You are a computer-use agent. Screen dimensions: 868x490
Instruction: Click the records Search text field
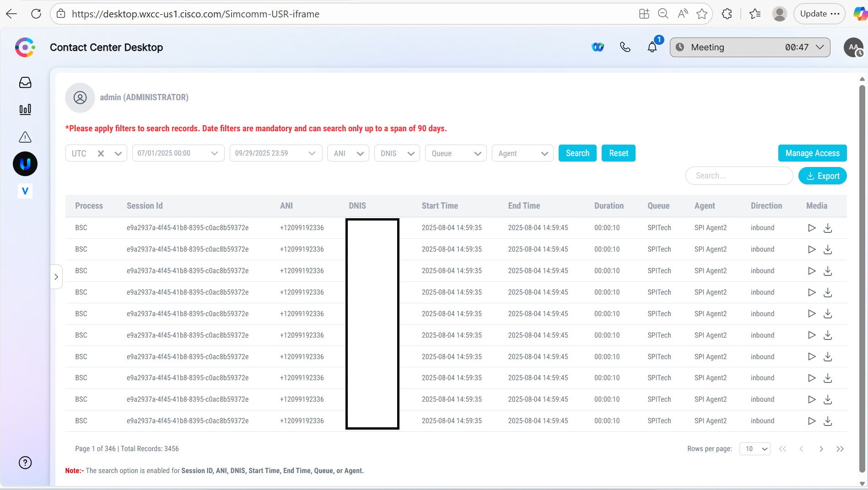click(739, 176)
